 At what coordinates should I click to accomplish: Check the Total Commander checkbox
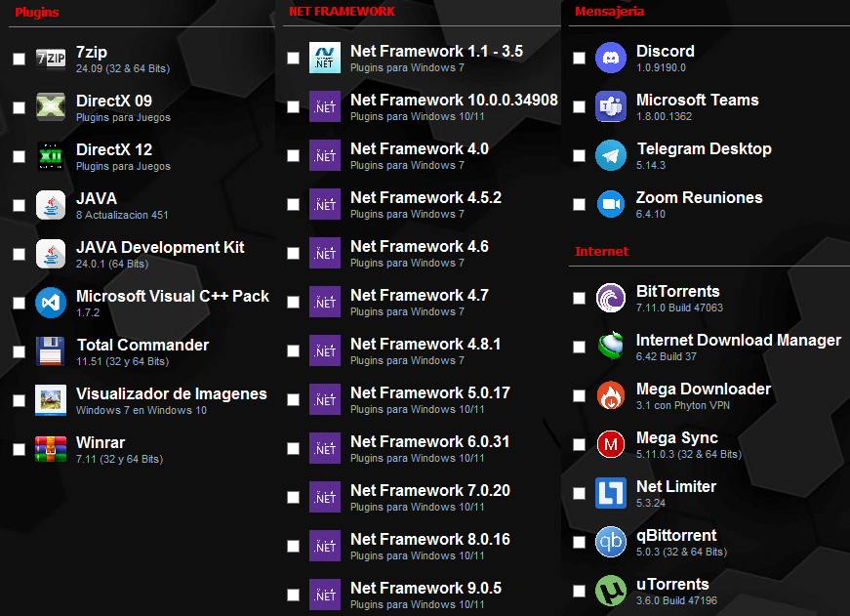pyautogui.click(x=19, y=351)
